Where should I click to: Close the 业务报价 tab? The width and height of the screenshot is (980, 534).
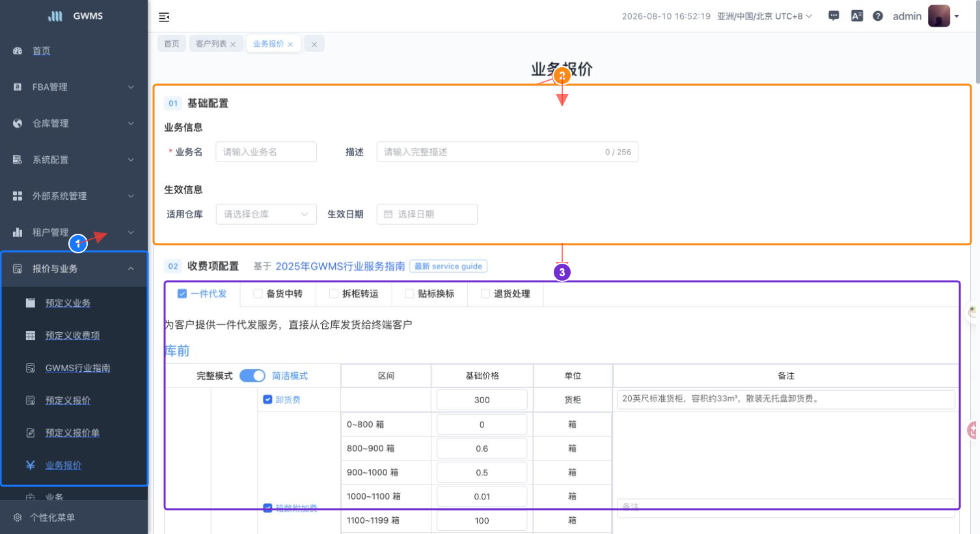(x=290, y=44)
